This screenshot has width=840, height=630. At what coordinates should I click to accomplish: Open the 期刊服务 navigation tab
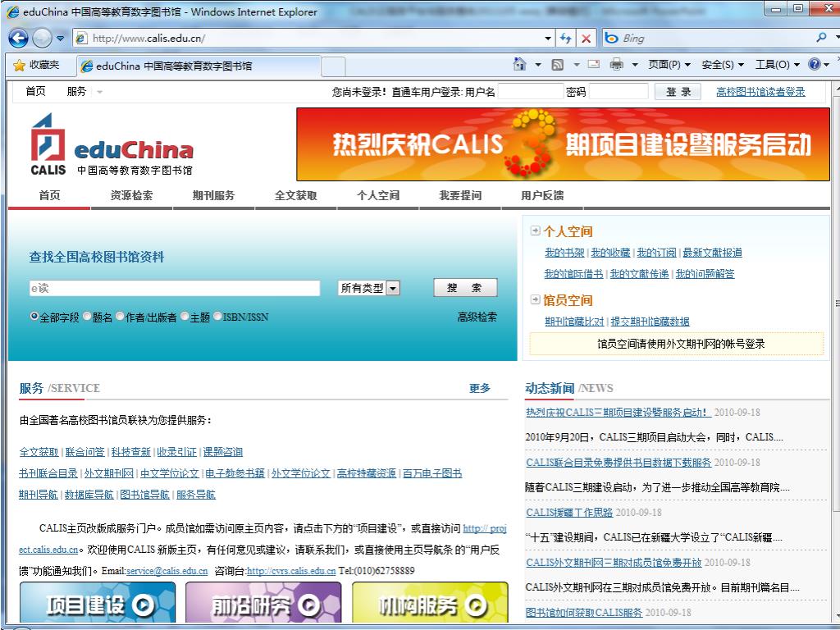[214, 195]
